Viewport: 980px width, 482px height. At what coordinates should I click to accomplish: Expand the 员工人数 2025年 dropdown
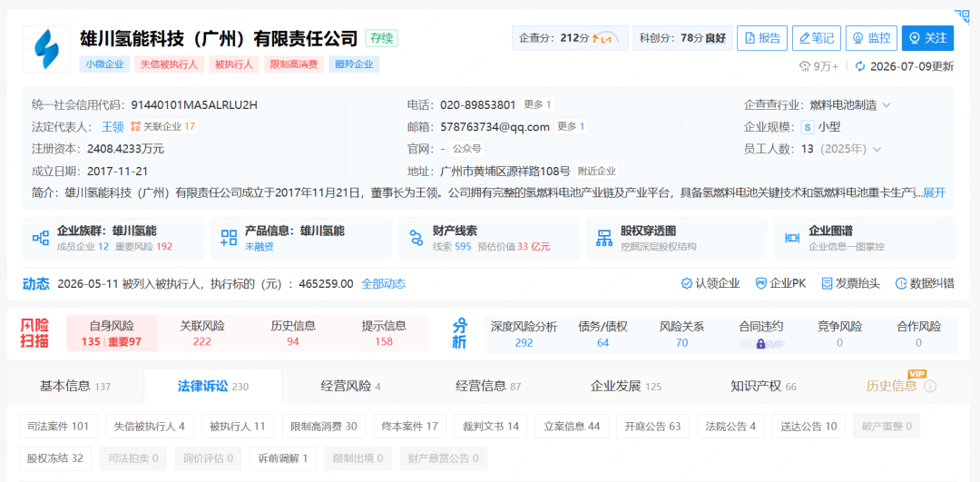coord(877,149)
